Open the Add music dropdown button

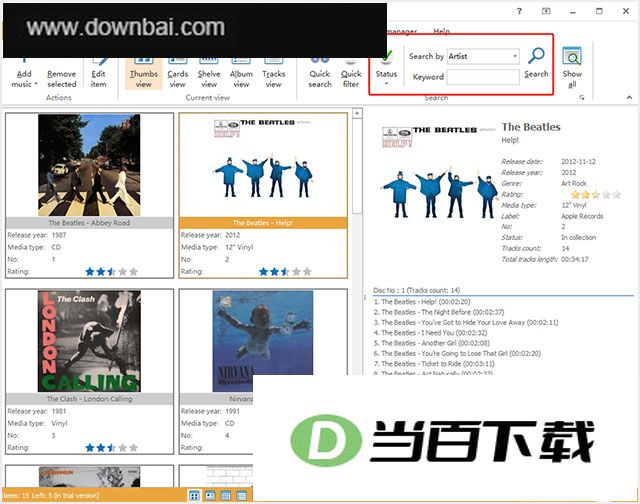(24, 73)
